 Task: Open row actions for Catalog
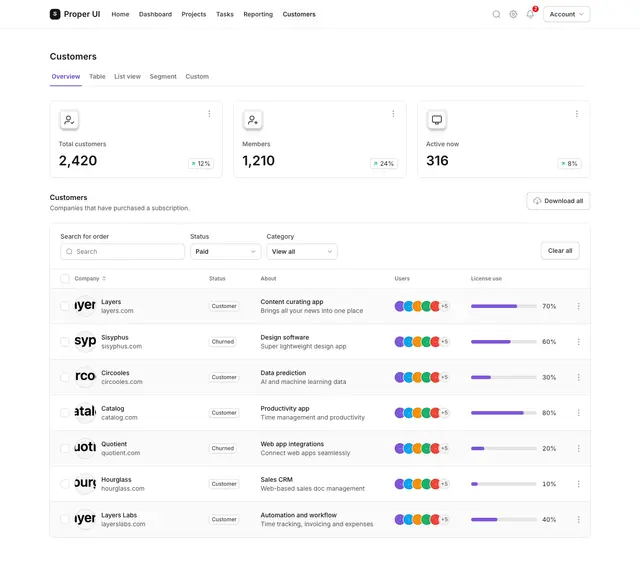tap(578, 413)
